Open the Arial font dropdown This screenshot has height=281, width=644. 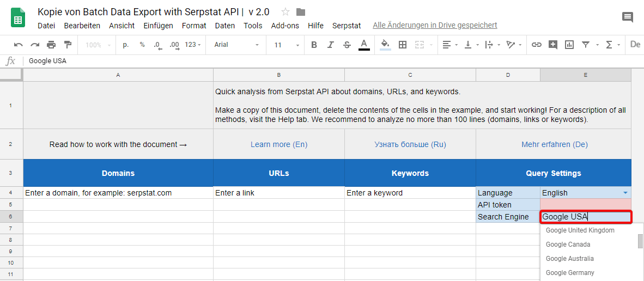tap(236, 45)
